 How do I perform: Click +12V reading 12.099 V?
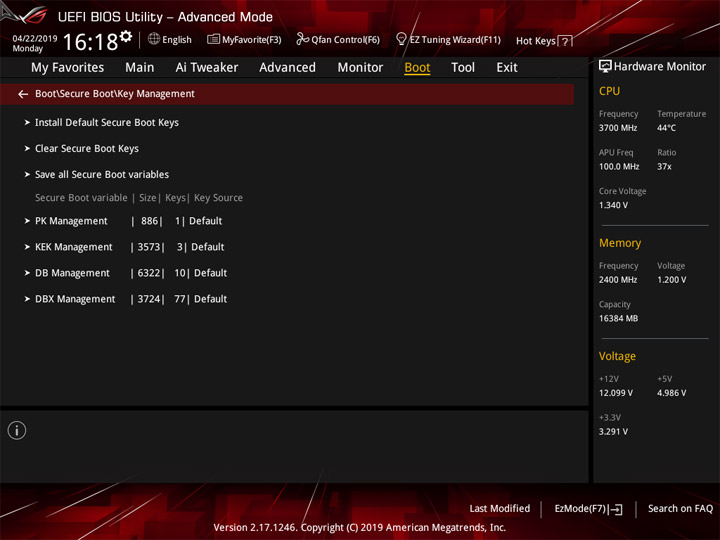click(616, 393)
